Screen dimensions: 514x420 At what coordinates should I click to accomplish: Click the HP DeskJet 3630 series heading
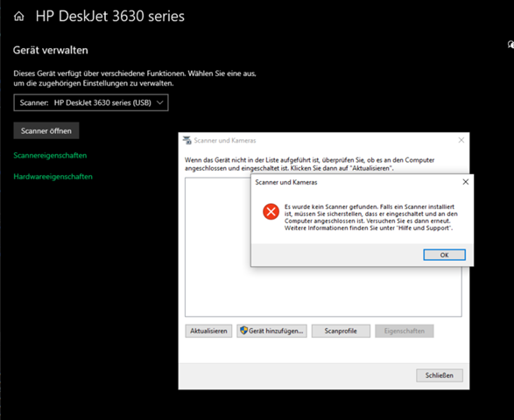(x=110, y=16)
